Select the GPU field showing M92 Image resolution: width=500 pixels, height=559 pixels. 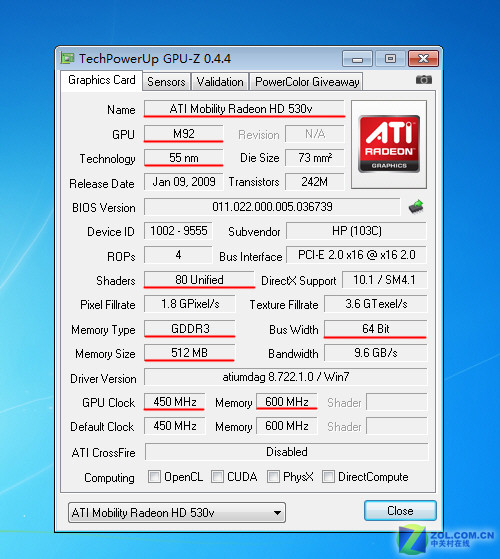click(x=184, y=134)
